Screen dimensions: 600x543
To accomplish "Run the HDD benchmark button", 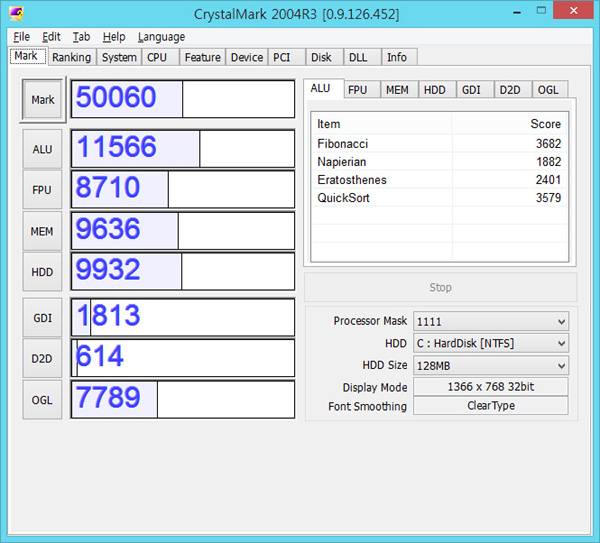I will 42,272.
